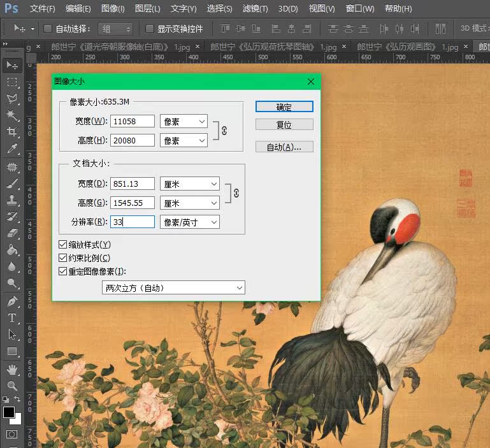Viewport: 490px width, 448px height.
Task: Click the pixel 宽度(W) input field
Action: 133,121
